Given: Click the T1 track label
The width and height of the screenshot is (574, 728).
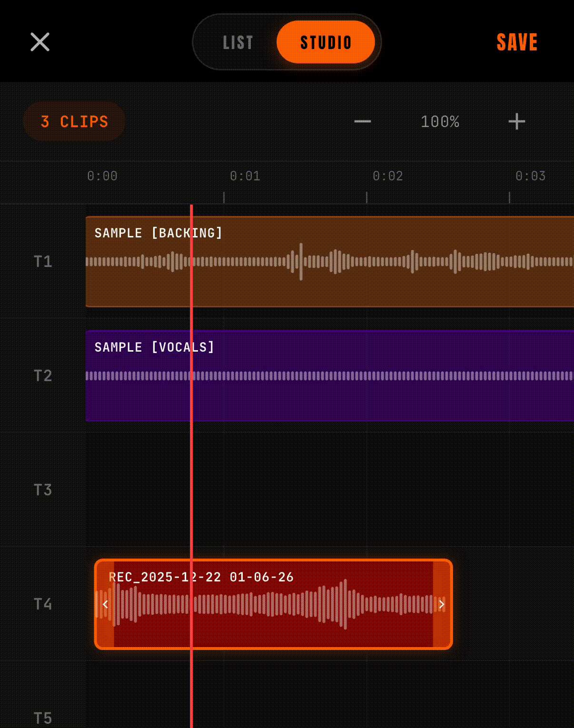Looking at the screenshot, I should point(42,261).
